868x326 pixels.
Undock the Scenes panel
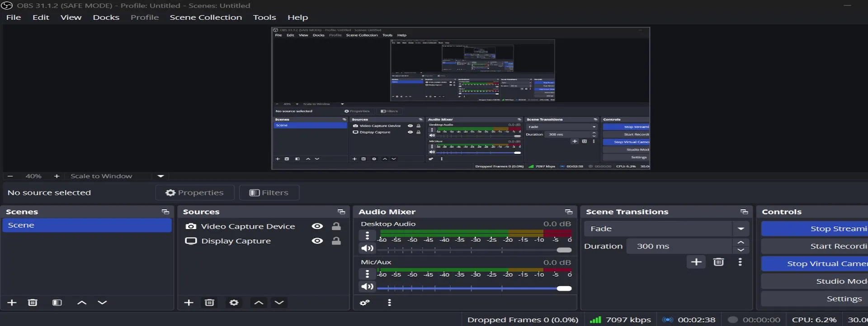click(x=165, y=212)
